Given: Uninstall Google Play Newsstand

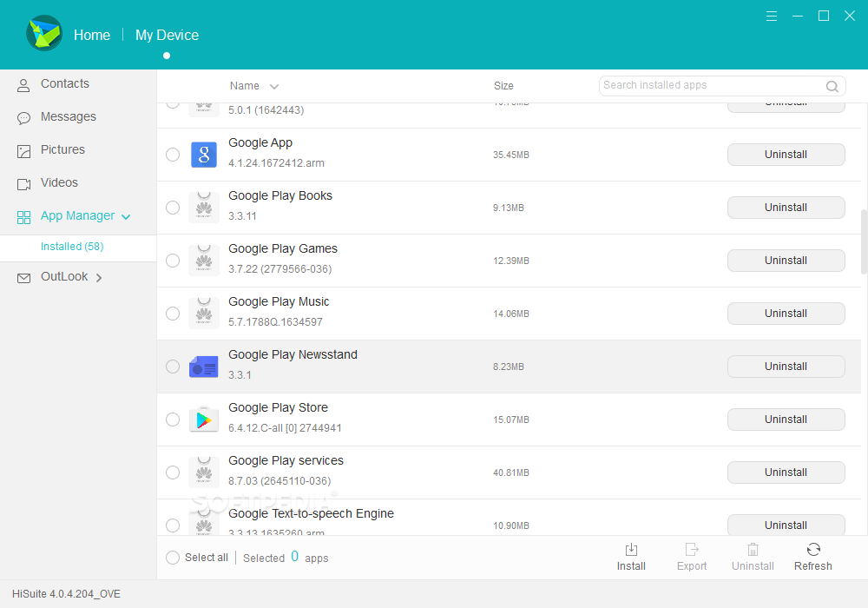Looking at the screenshot, I should [x=786, y=367].
